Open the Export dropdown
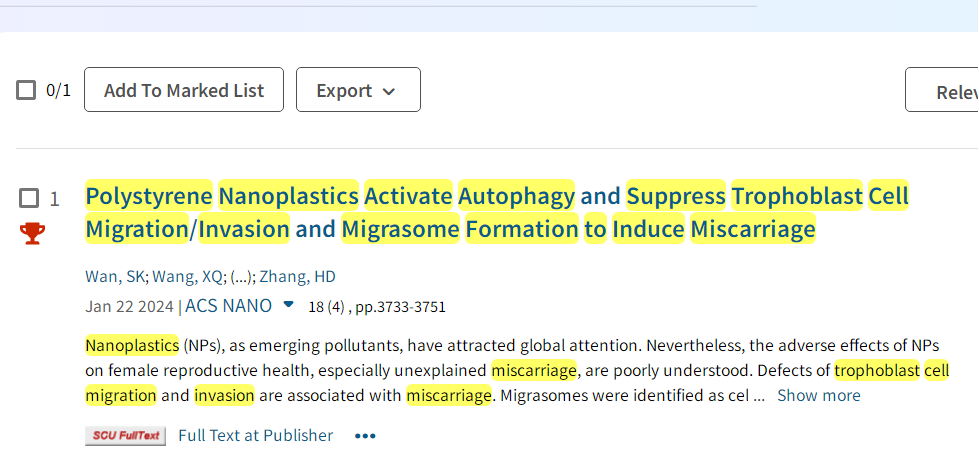 tap(358, 90)
